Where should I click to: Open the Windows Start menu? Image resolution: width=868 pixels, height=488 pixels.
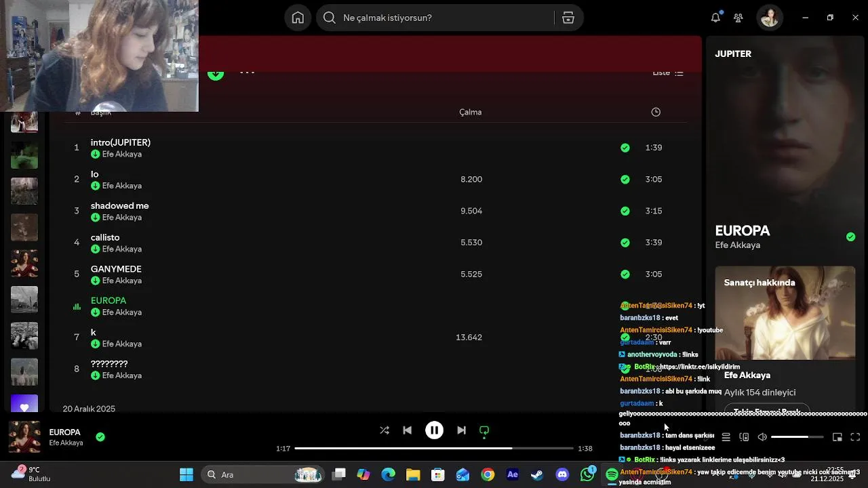click(x=186, y=474)
